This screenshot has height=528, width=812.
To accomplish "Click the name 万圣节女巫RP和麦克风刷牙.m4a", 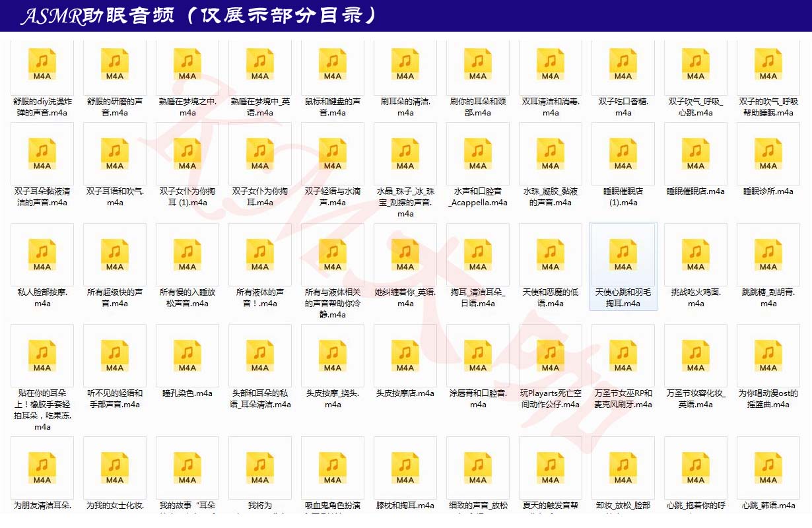I will pyautogui.click(x=623, y=399).
